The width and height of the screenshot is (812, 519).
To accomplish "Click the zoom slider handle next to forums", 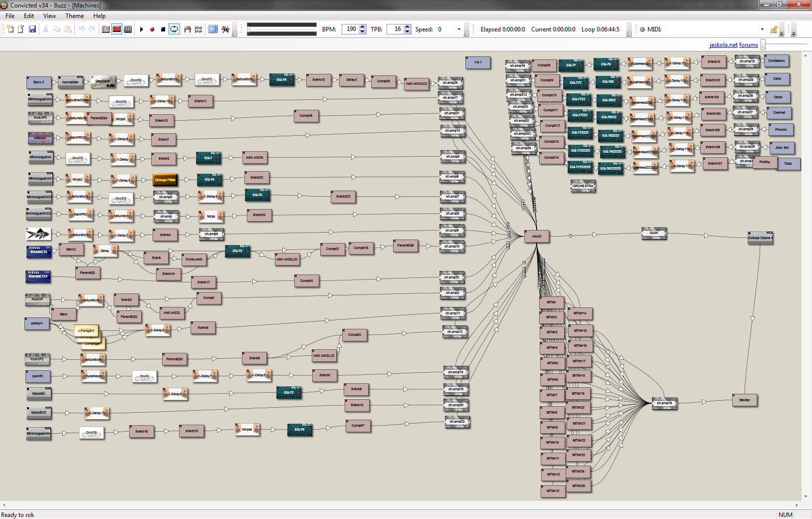I will point(763,45).
